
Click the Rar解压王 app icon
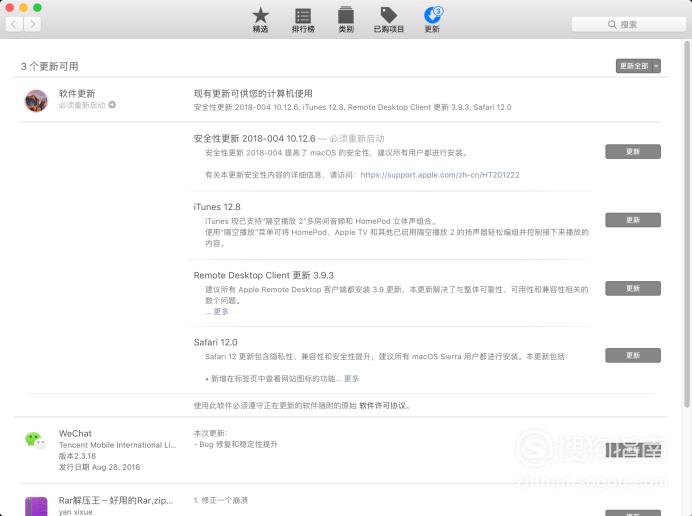tap(36, 506)
